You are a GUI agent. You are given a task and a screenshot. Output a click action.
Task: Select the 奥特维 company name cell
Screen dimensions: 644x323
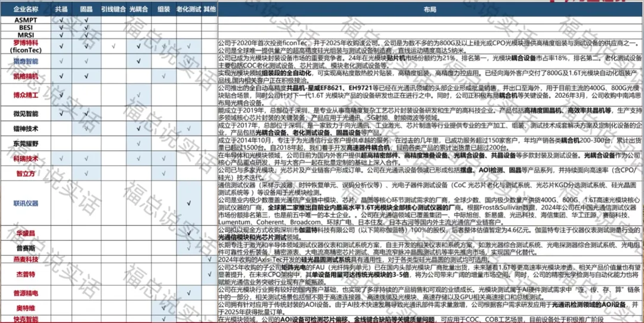click(25, 308)
